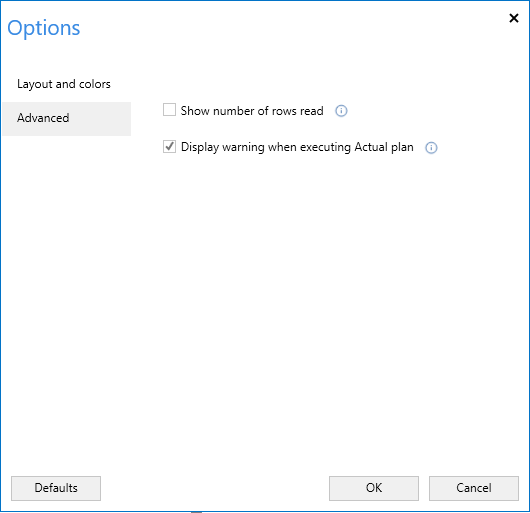
Task: Click the highlighted Advanced menu entry
Action: pyautogui.click(x=67, y=119)
